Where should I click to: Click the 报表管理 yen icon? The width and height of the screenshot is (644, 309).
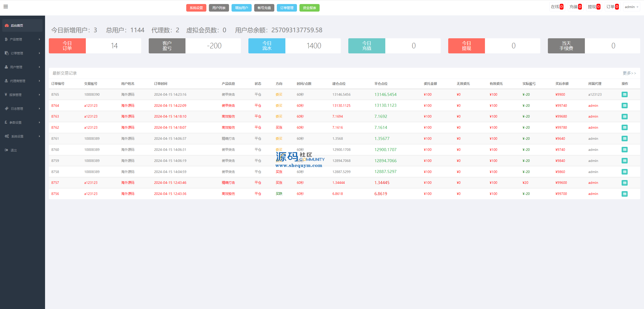click(6, 95)
